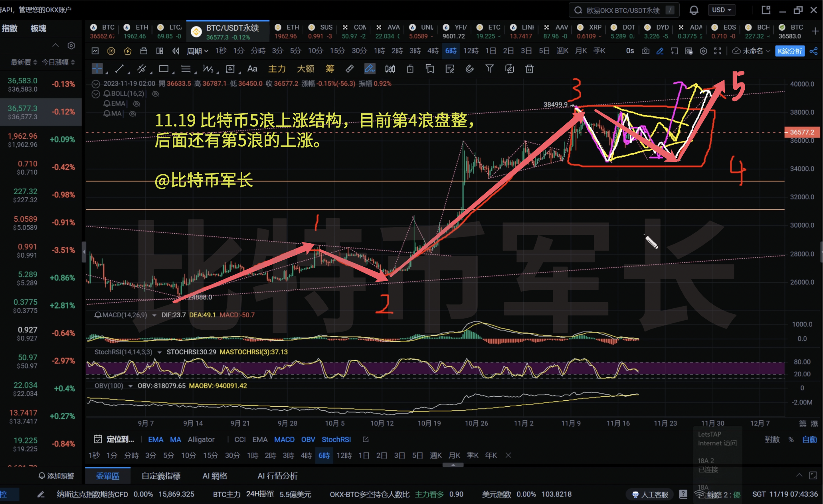Collapse the BOLL indicator list chevron
This screenshot has width=823, height=504.
point(96,94)
